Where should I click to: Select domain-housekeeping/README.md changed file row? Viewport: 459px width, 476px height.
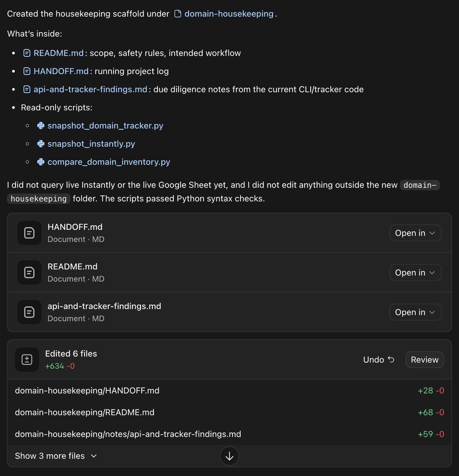pyautogui.click(x=229, y=413)
